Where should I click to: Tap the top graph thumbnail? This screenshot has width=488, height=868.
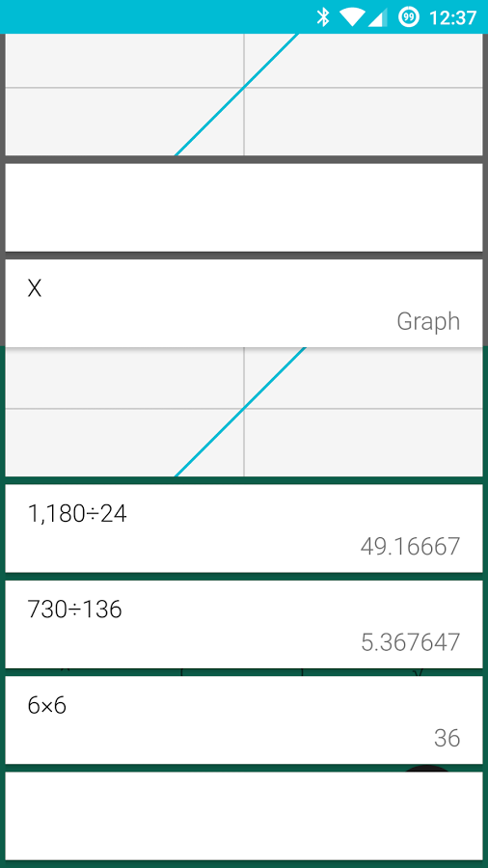(244, 95)
